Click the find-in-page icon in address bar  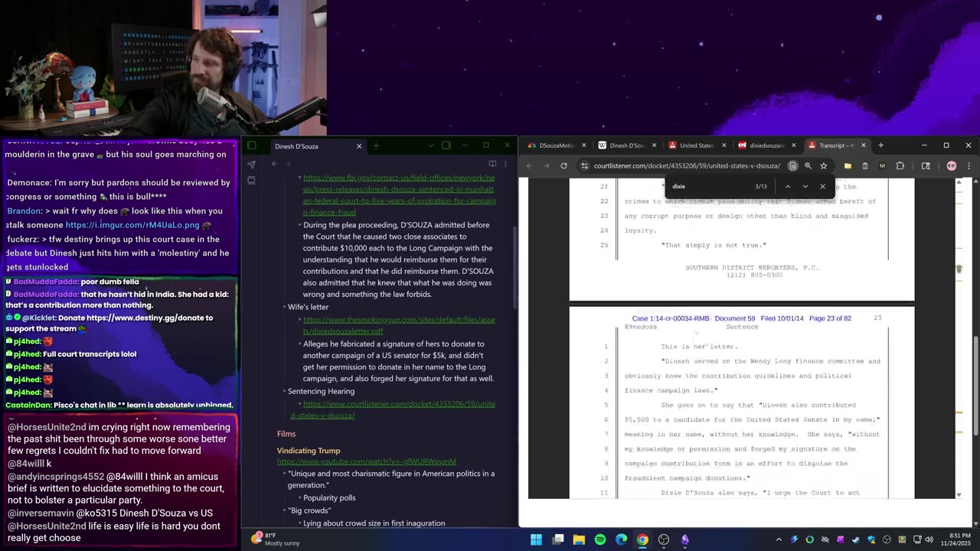click(792, 166)
